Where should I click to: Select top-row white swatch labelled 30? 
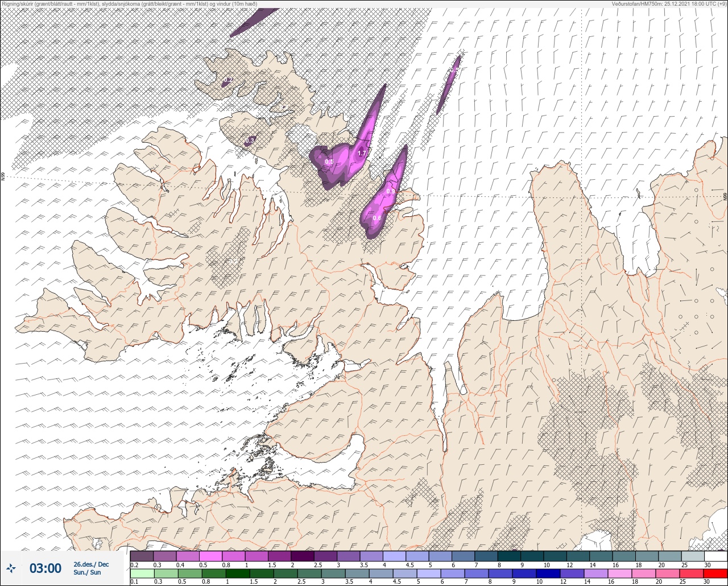click(715, 556)
